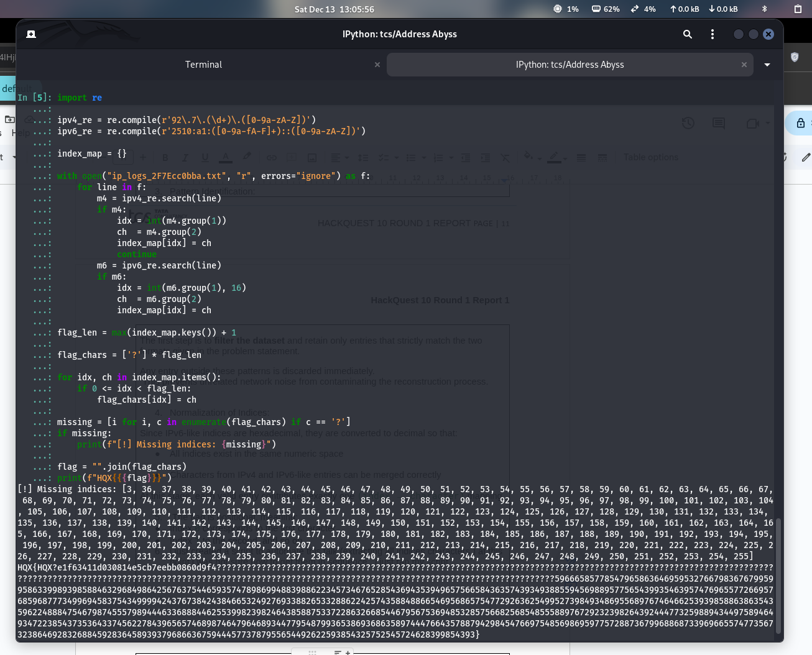The width and height of the screenshot is (812, 655).
Task: Click the line defining ipv4_re
Action: coord(187,120)
